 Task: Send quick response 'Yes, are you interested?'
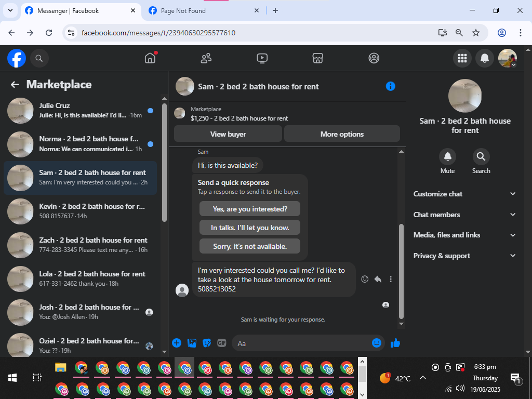pyautogui.click(x=250, y=209)
